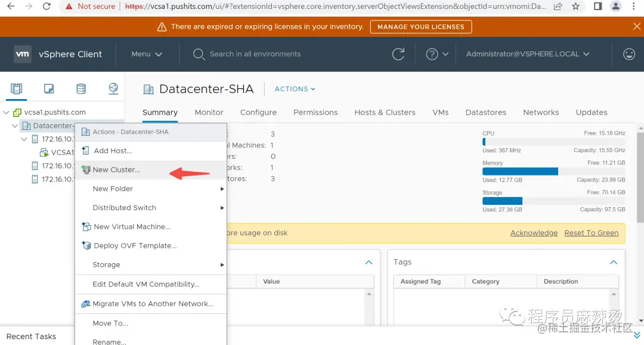Bookmark this page with star icon
The image size is (644, 345).
(x=576, y=6)
